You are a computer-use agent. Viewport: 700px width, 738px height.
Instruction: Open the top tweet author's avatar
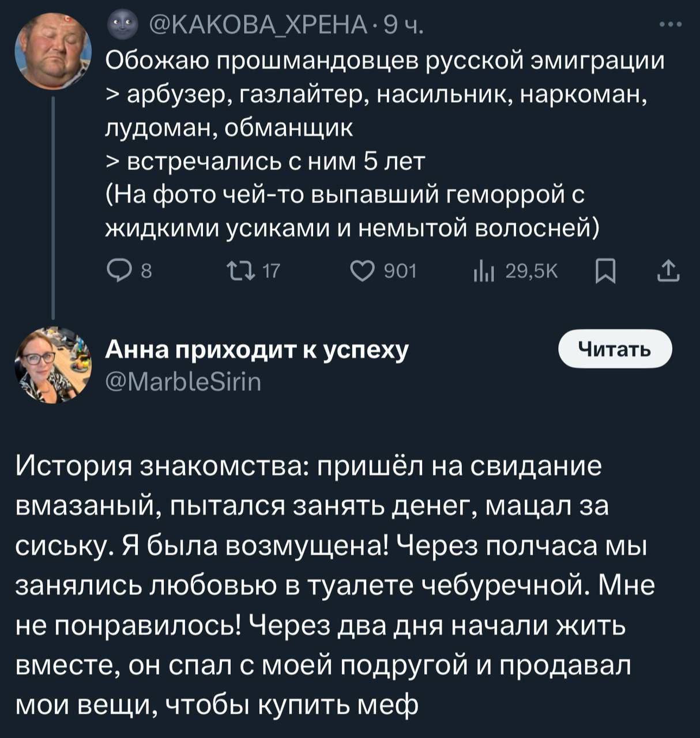[x=53, y=51]
